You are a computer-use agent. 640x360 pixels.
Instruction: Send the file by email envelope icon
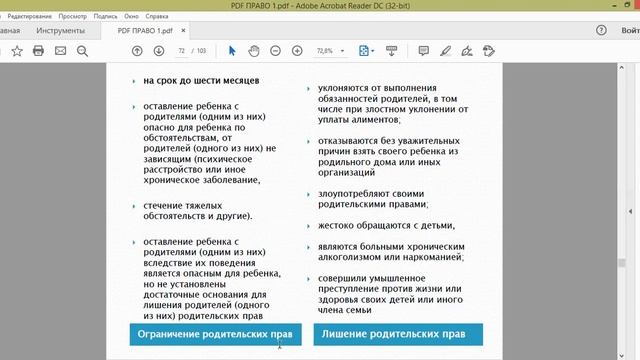tap(60, 51)
